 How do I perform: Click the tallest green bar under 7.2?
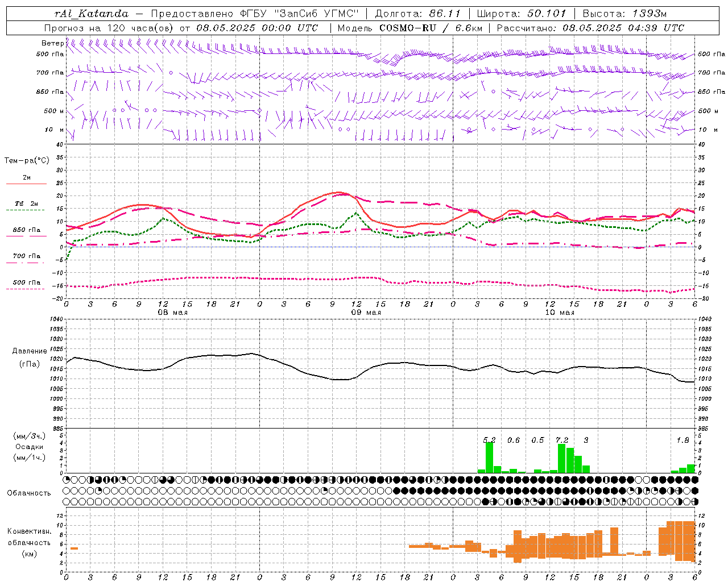562,459
